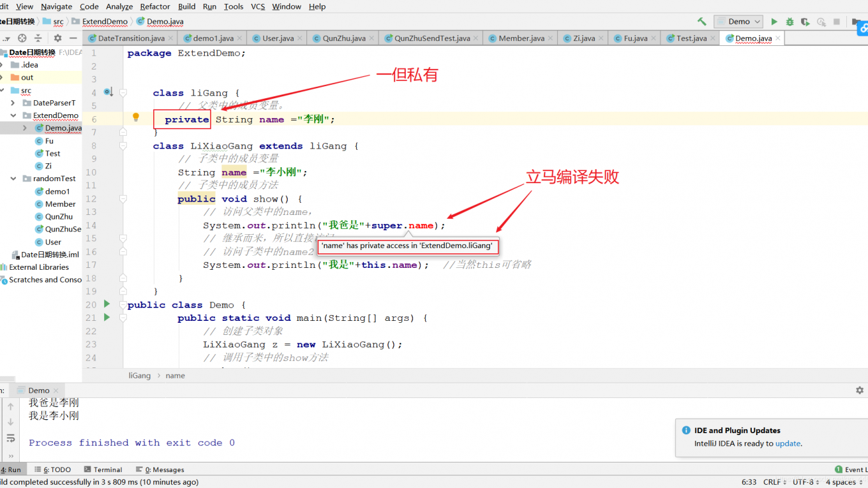The width and height of the screenshot is (868, 488).
Task: Build project with the hammer icon
Action: point(702,22)
